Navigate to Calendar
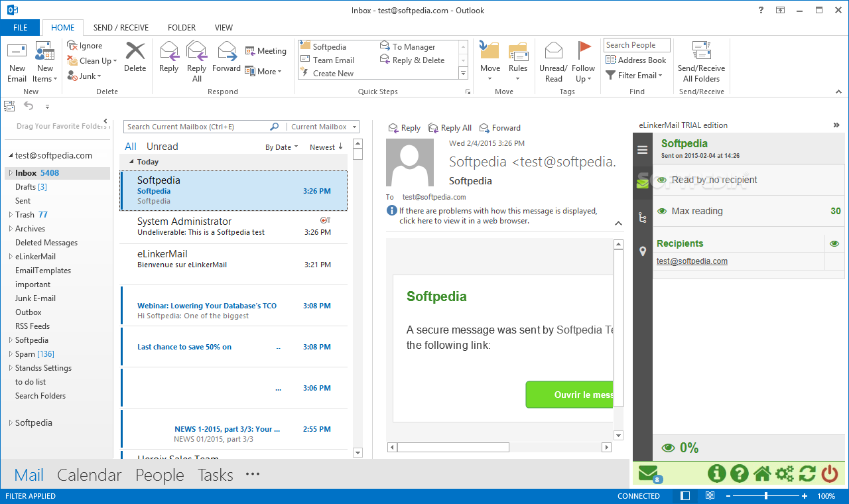 [90, 475]
